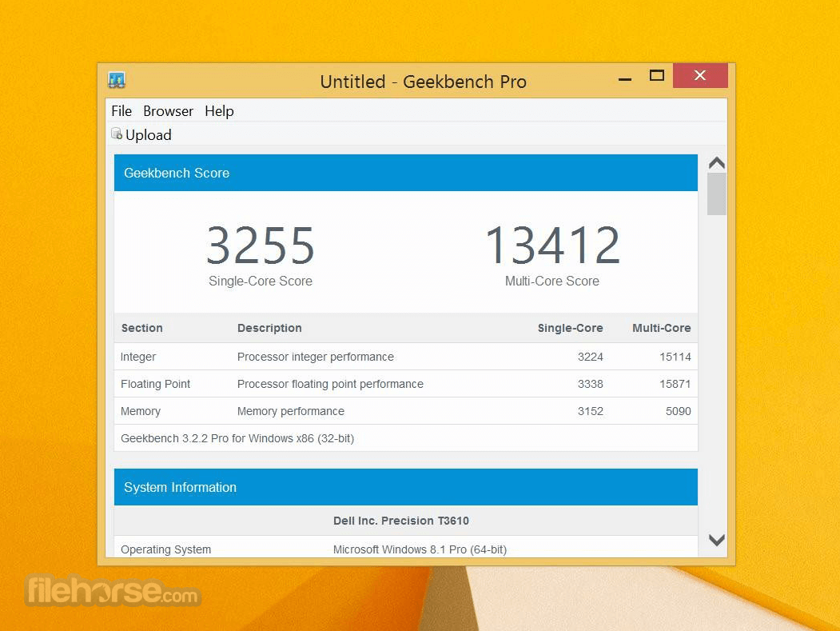
Task: Click Memory performance description
Action: (x=291, y=411)
